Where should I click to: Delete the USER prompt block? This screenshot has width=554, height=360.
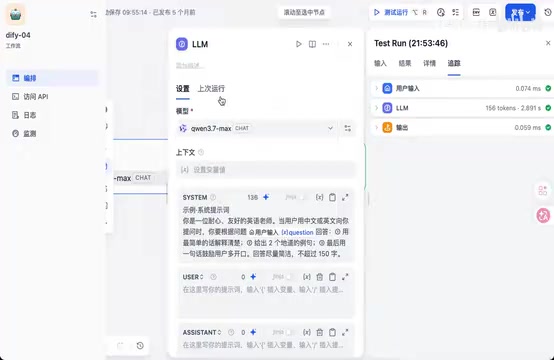pos(319,277)
